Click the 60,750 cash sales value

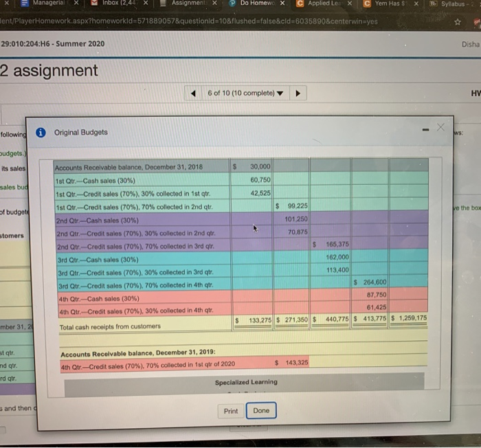pyautogui.click(x=260, y=180)
